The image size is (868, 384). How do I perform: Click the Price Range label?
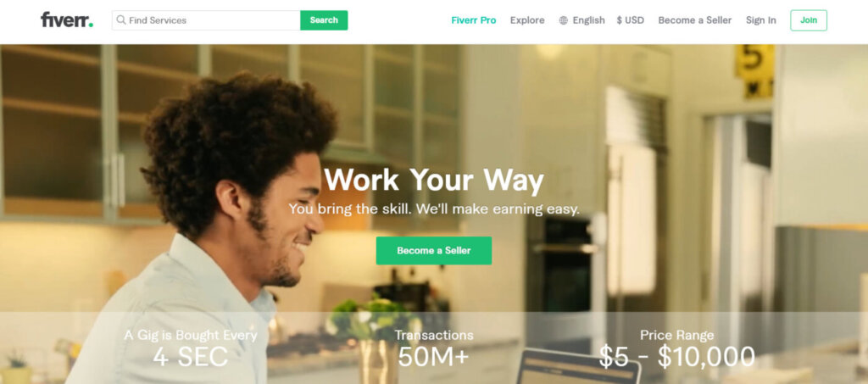coord(677,336)
